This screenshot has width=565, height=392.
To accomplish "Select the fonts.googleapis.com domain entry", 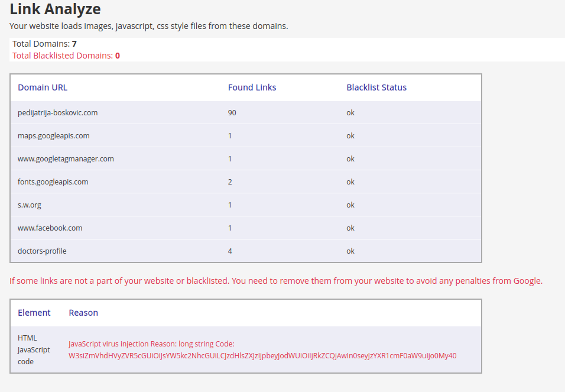I will [x=53, y=182].
